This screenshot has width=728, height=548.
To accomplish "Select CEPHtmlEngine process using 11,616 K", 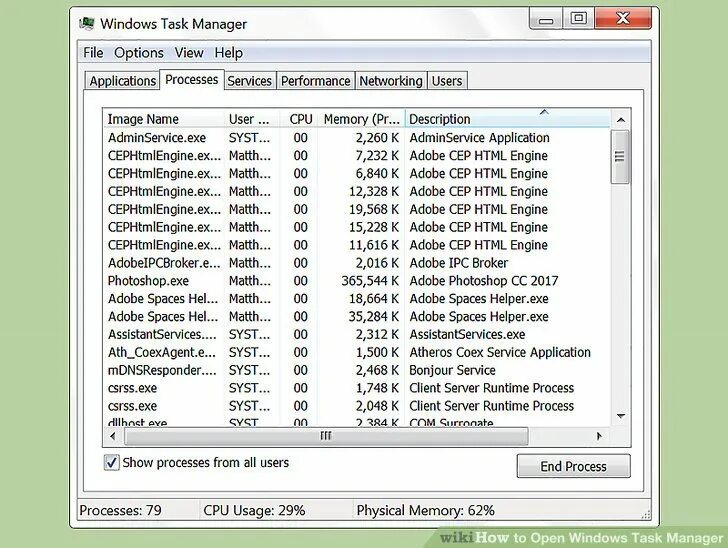I will [356, 245].
